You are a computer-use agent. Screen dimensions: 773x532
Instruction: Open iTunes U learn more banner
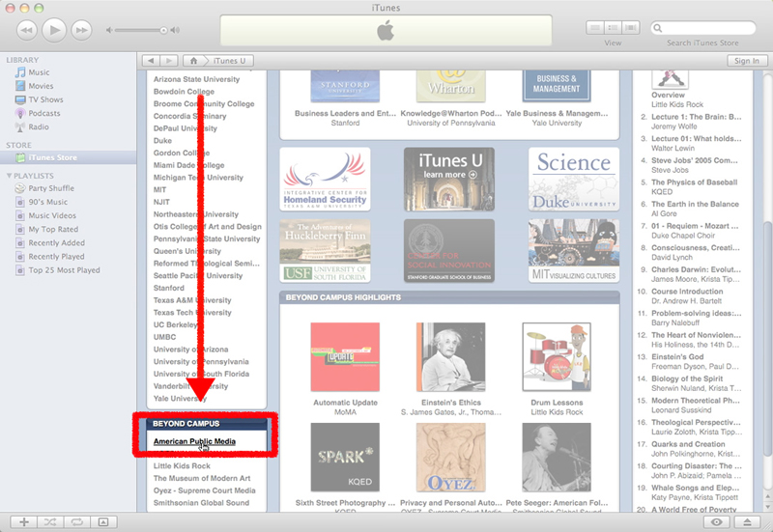coord(449,180)
